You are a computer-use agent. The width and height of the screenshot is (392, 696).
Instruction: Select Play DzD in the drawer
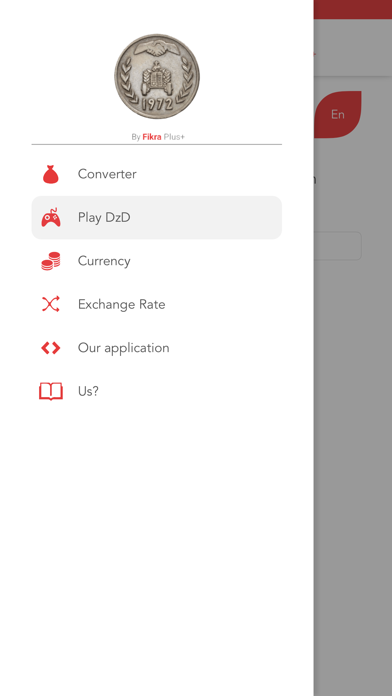[x=157, y=218]
